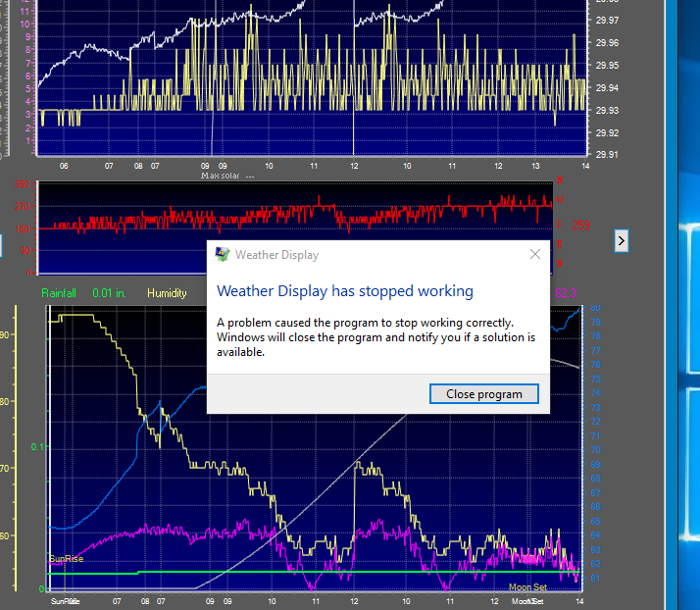Click the right arrow next to wind graph
This screenshot has width=700, height=610.
(621, 240)
